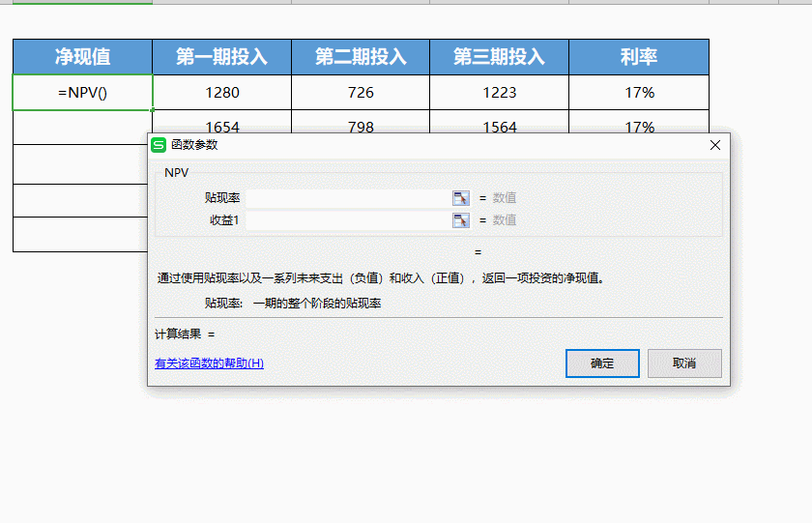
Task: Confirm with the 确定 button
Action: (x=602, y=363)
